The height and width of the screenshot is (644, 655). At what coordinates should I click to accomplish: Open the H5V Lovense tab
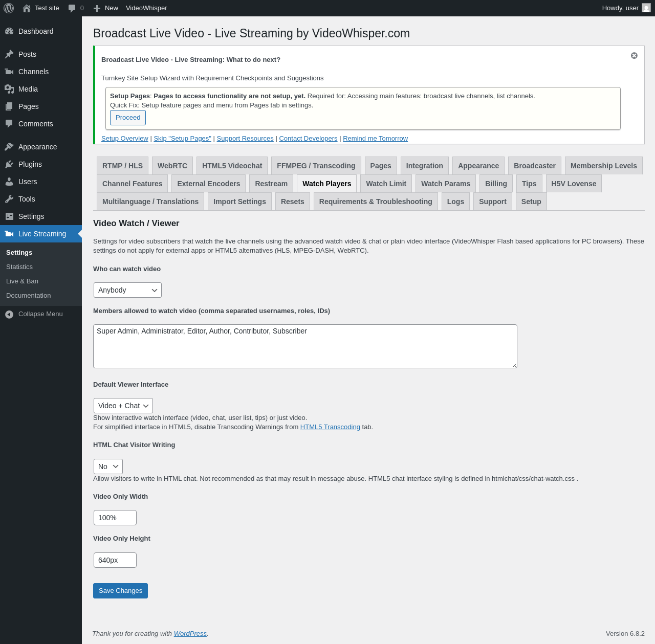coord(574,184)
